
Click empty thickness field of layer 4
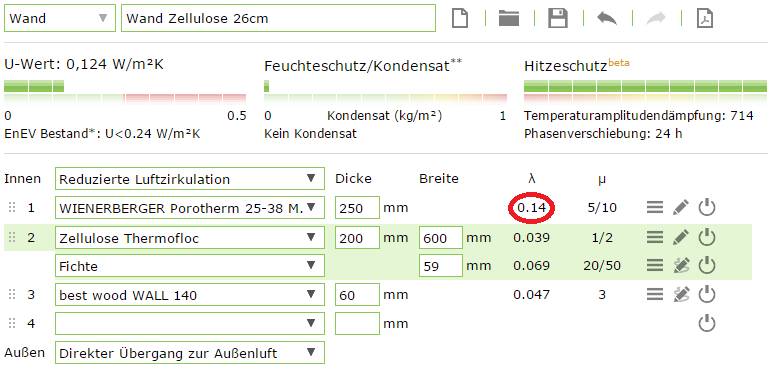[357, 323]
